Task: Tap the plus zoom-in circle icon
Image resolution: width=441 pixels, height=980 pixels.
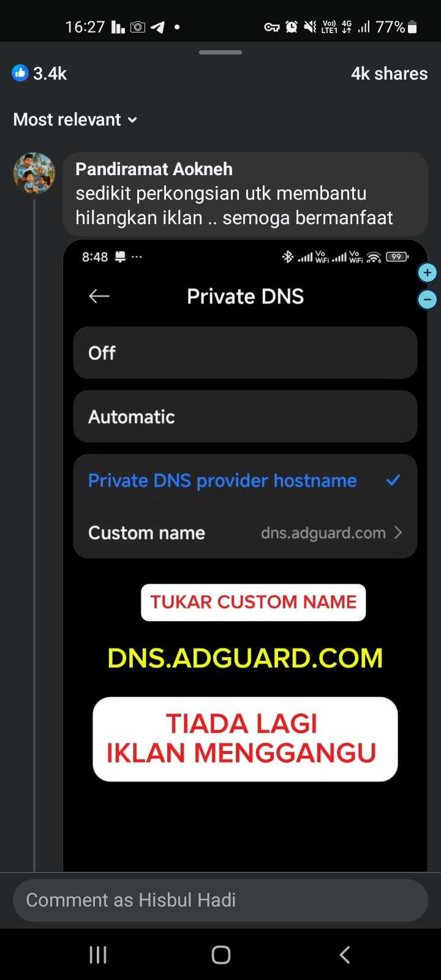Action: click(x=427, y=273)
